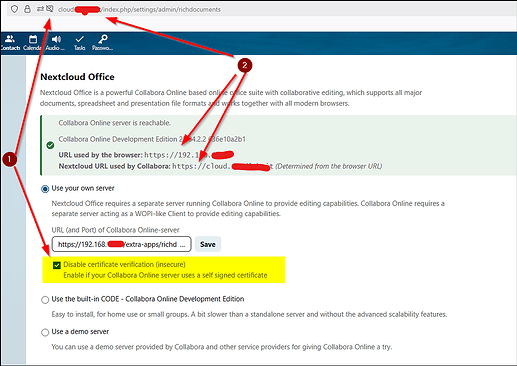Click the padlock site security icon
517x366 pixels.
coord(27,9)
